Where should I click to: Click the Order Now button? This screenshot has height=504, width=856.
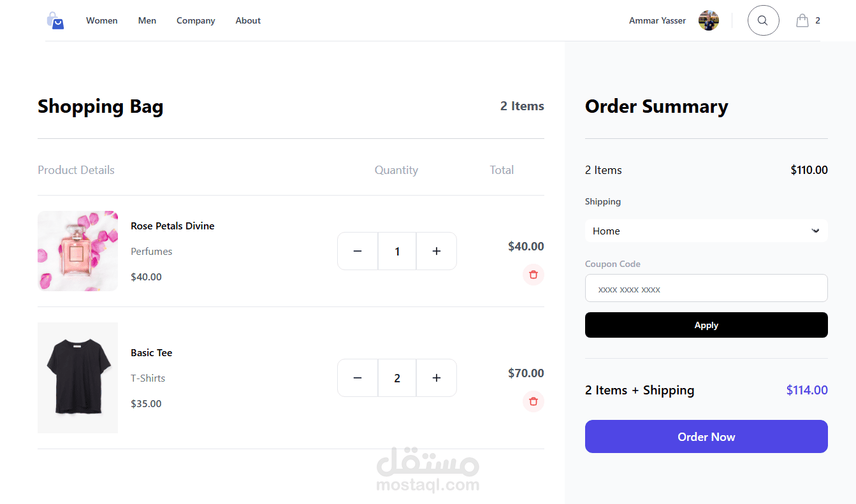706,436
